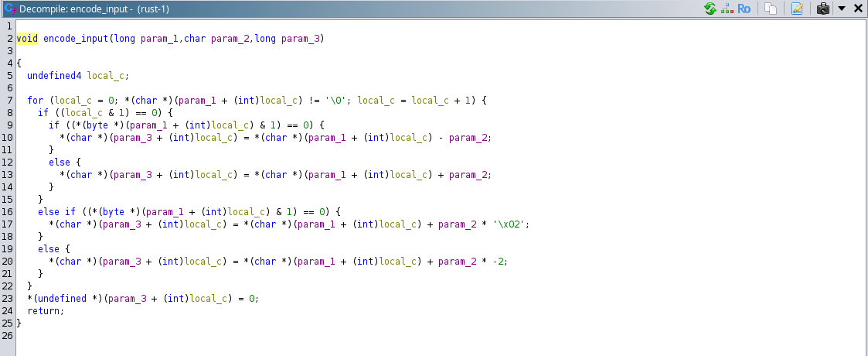
Task: Click the '\0' character literal
Action: (336, 101)
